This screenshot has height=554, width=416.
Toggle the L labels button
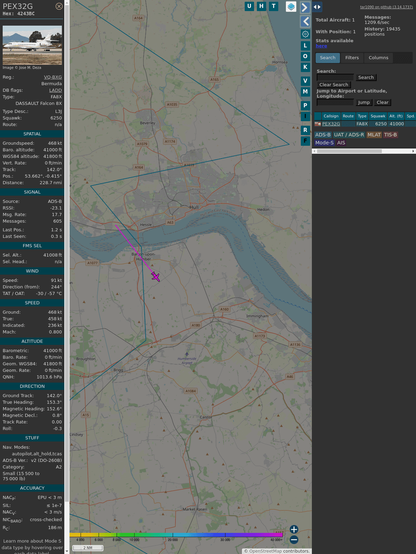coord(305,46)
